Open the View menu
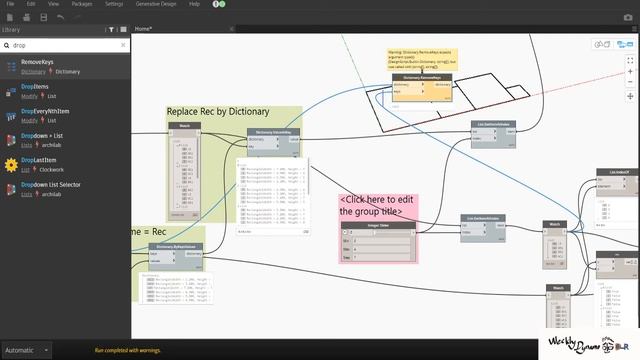The image size is (640, 360). coord(53,4)
